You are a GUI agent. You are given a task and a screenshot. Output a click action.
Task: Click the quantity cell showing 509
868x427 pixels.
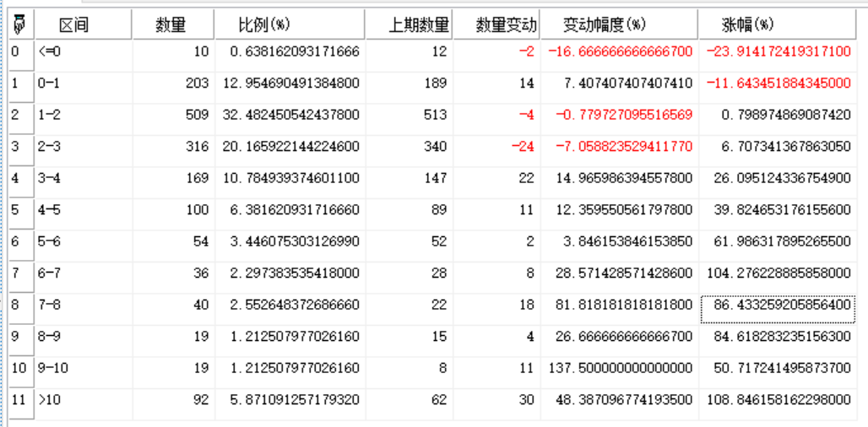[x=173, y=116]
